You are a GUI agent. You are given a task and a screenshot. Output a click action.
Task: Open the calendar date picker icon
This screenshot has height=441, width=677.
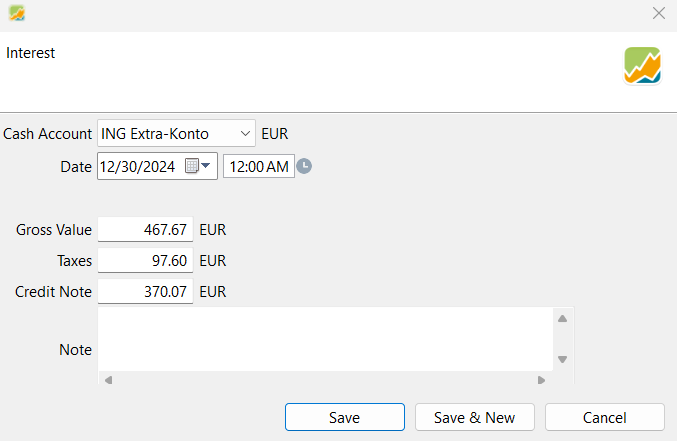pos(192,167)
